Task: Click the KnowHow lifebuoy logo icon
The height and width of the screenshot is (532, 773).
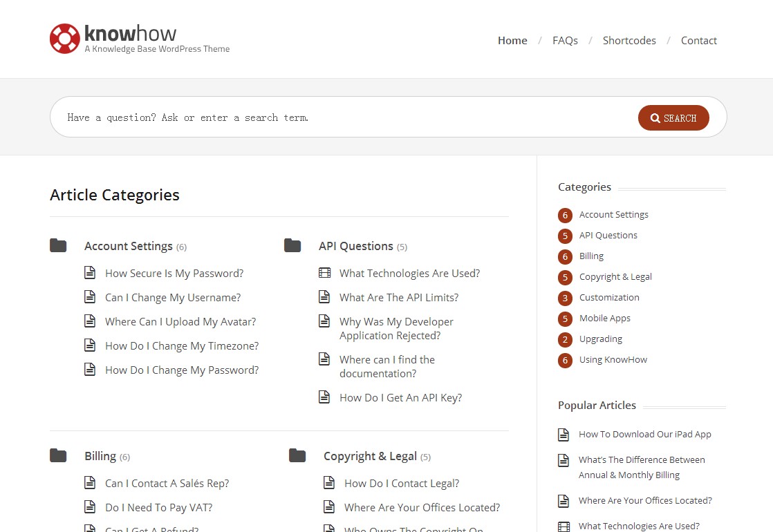Action: pos(65,39)
